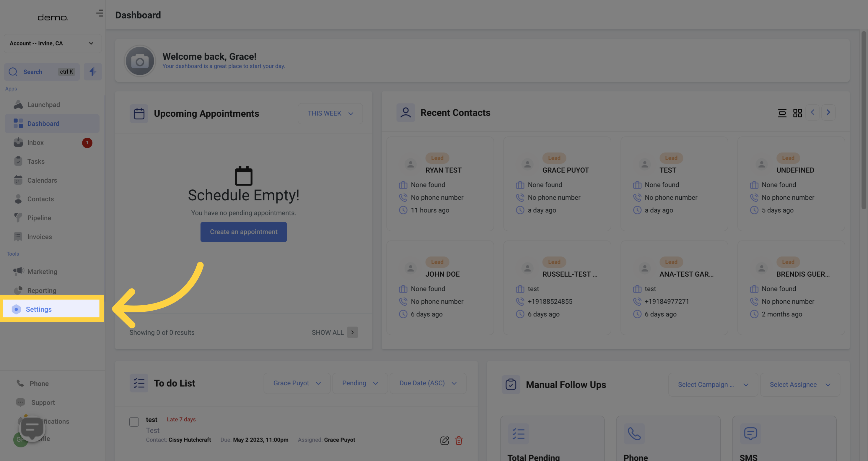
Task: Click Create an appointment button
Action: click(244, 232)
